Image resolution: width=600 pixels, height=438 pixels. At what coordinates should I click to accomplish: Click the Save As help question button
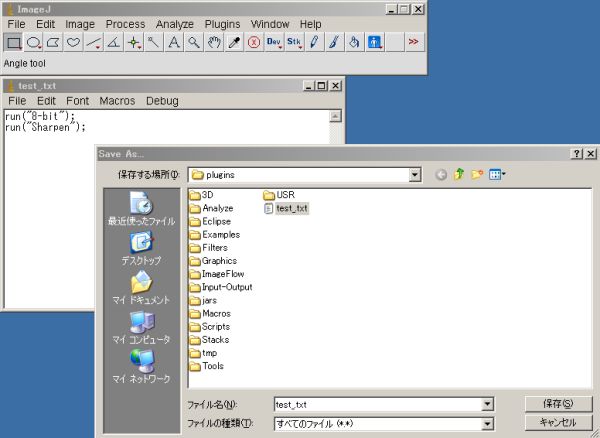(x=576, y=154)
